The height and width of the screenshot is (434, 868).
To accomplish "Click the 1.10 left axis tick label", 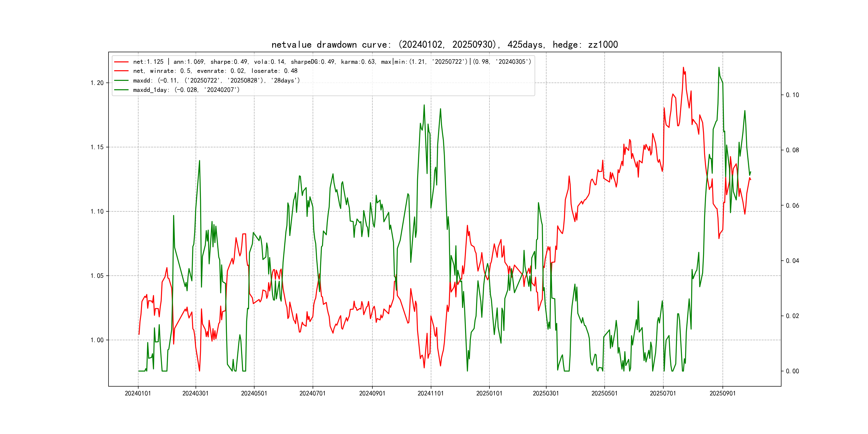I will (97, 211).
